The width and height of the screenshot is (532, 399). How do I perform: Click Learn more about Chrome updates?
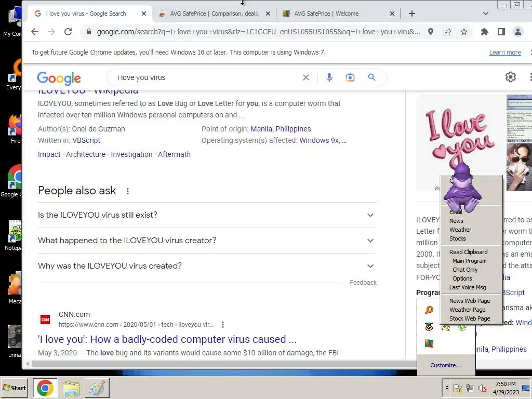pos(505,52)
